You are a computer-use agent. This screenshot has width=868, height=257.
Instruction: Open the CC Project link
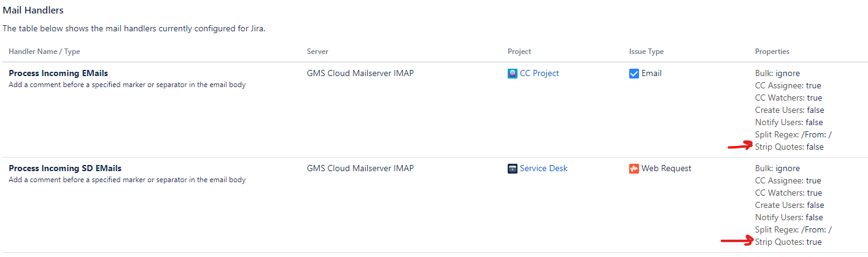(539, 73)
